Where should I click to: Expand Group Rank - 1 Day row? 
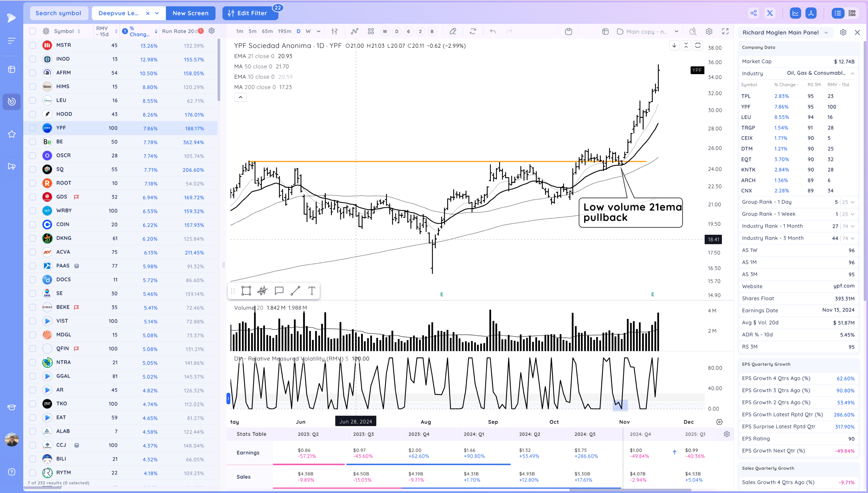(852, 202)
